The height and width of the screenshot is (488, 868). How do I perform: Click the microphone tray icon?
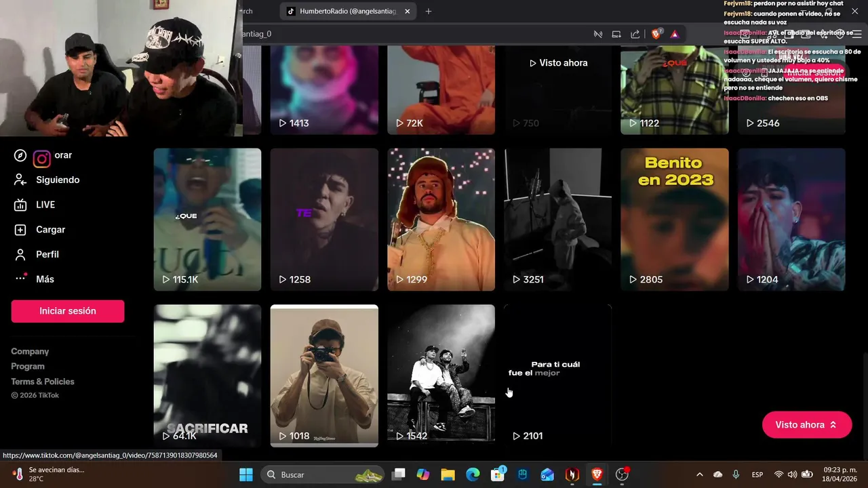(736, 474)
